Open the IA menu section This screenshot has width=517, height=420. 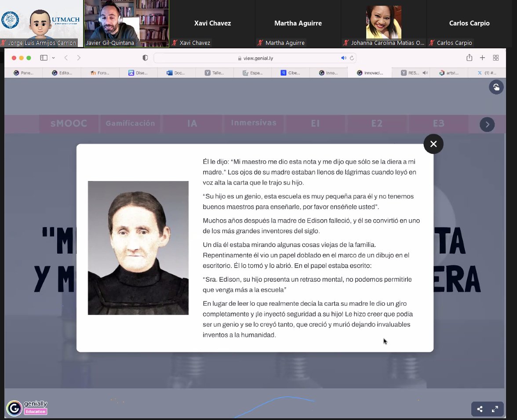pyautogui.click(x=192, y=123)
